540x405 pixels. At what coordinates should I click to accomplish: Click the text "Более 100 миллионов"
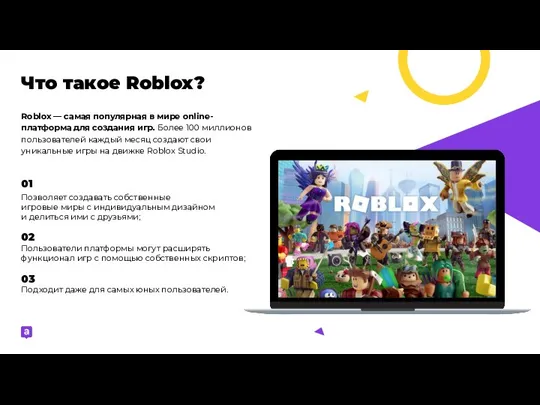pyautogui.click(x=205, y=127)
